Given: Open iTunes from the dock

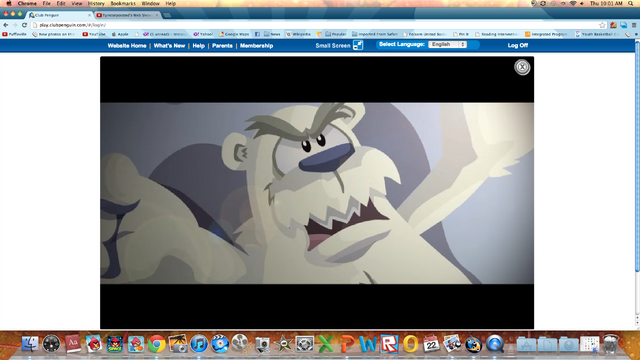Looking at the screenshot, I should 199,344.
